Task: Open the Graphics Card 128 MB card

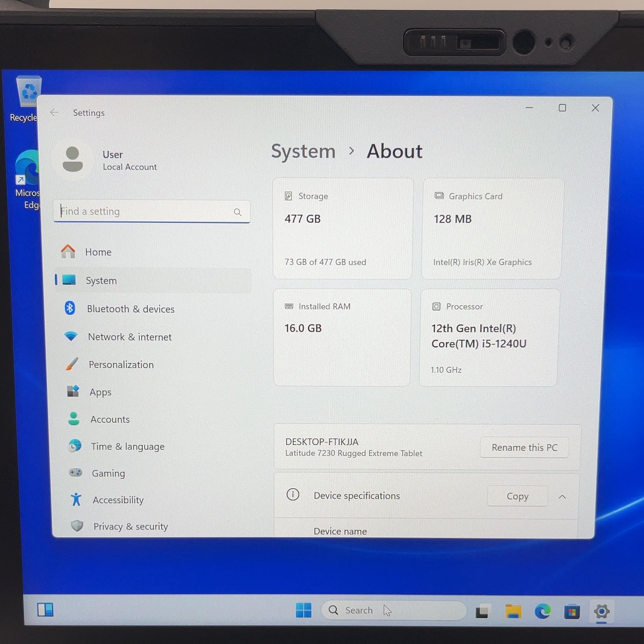Action: [x=492, y=228]
